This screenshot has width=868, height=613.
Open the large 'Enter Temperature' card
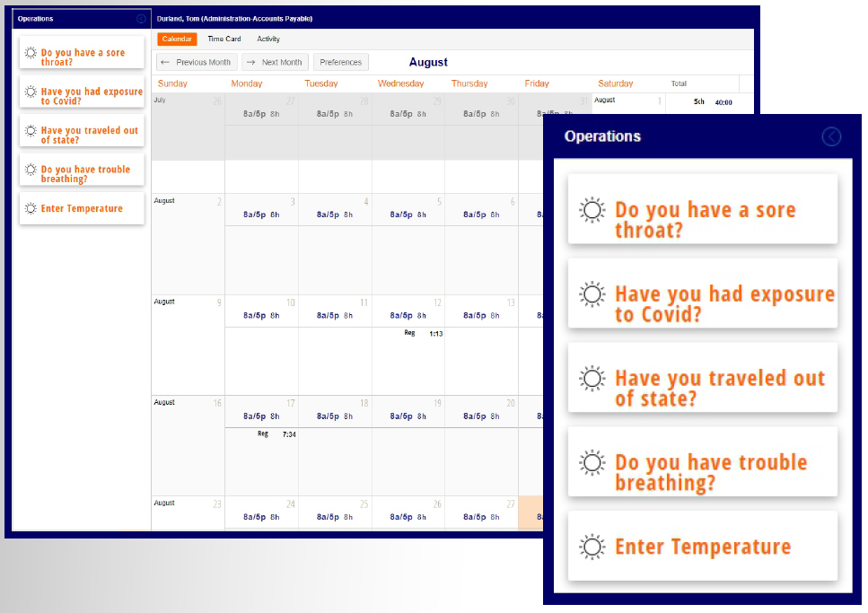click(x=703, y=546)
